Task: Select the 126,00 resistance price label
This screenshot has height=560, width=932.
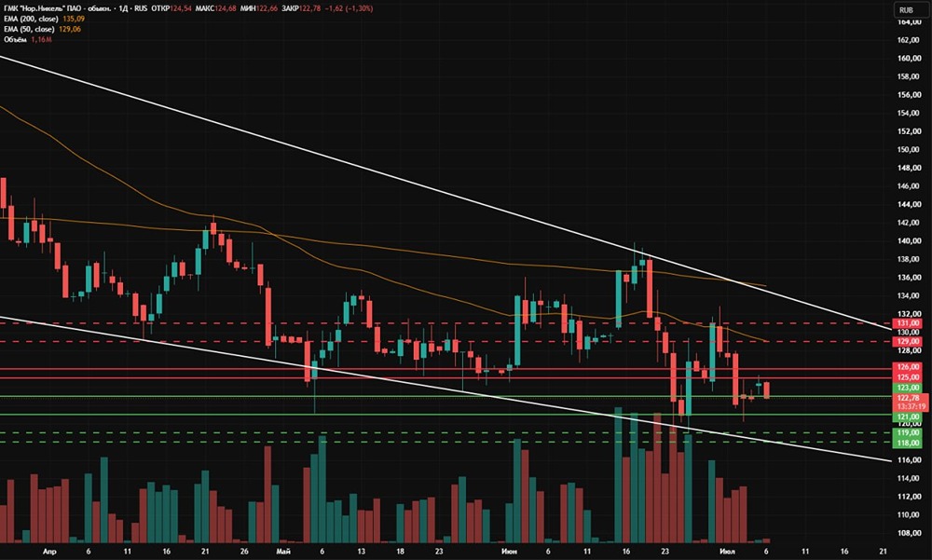Action: [909, 367]
